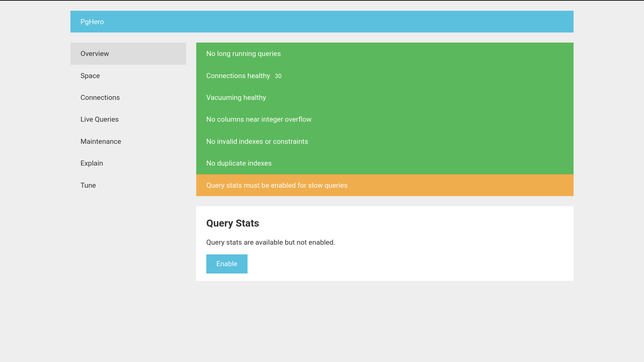Click the connection count 30 badge

[278, 76]
